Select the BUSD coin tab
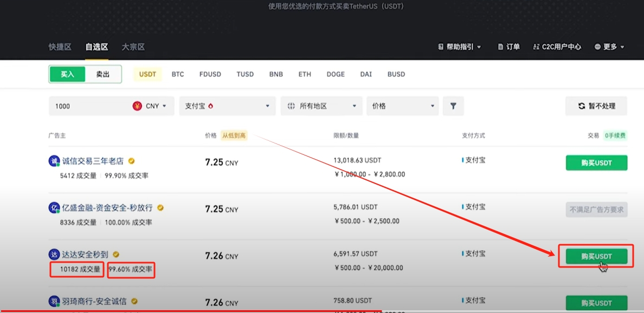 pos(396,74)
